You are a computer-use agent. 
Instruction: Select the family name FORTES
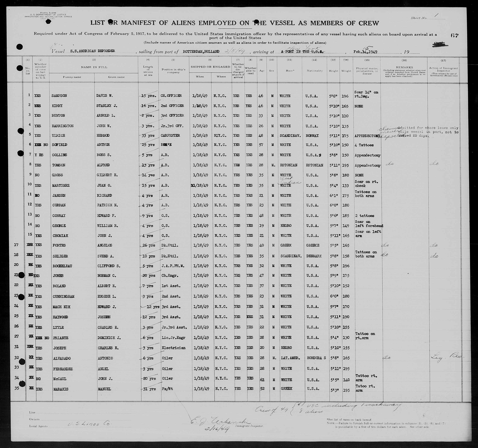click(59, 245)
